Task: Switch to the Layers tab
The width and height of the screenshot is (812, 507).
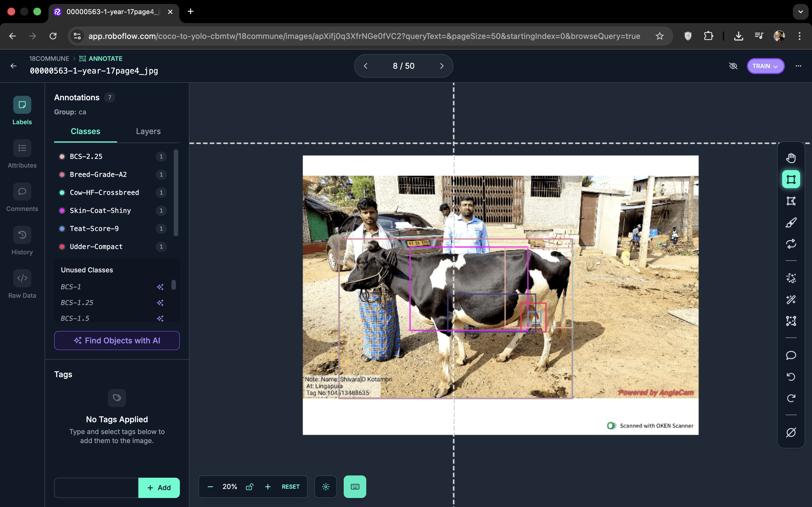Action: click(148, 131)
